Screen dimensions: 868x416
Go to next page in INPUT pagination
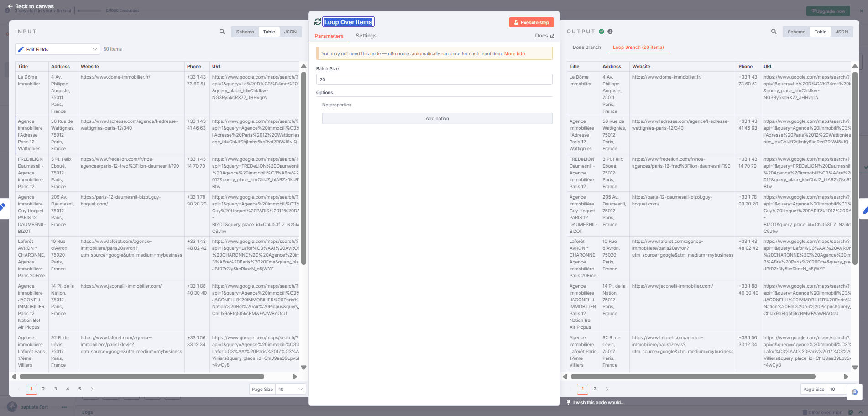[92, 389]
